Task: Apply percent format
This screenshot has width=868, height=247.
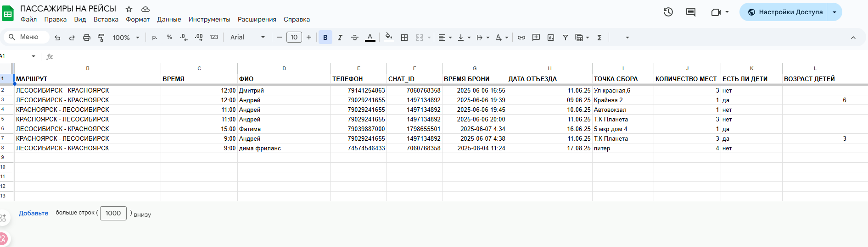Action: tap(169, 38)
